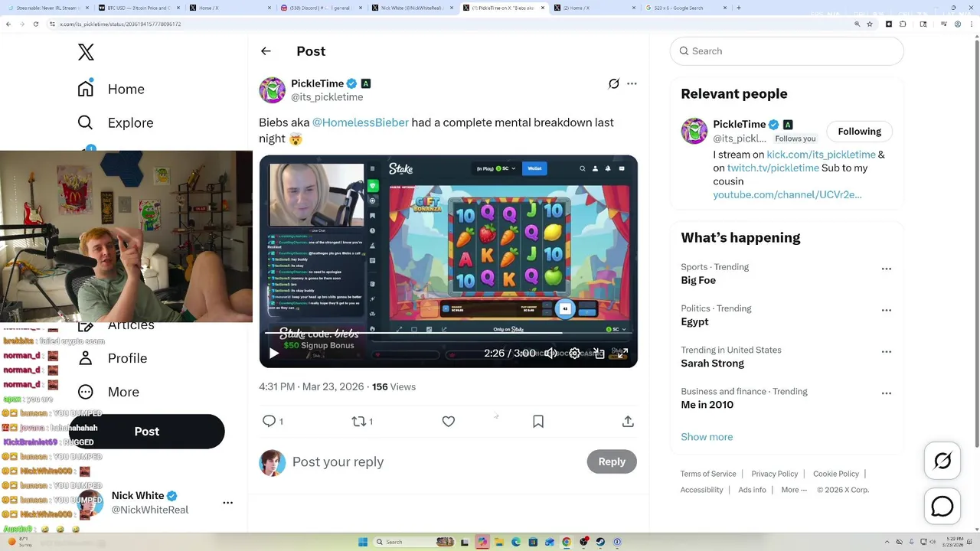
Task: Open Grok actions icon on the post
Action: point(613,83)
